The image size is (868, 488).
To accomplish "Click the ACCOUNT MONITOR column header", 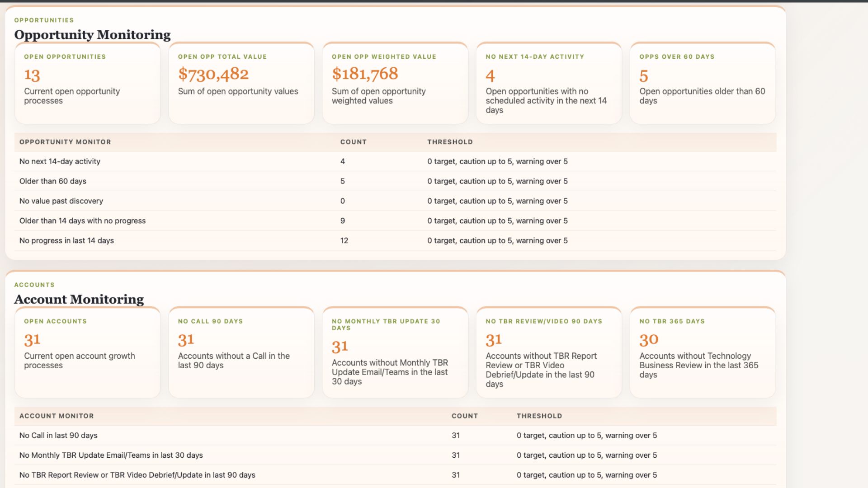I will click(x=57, y=416).
